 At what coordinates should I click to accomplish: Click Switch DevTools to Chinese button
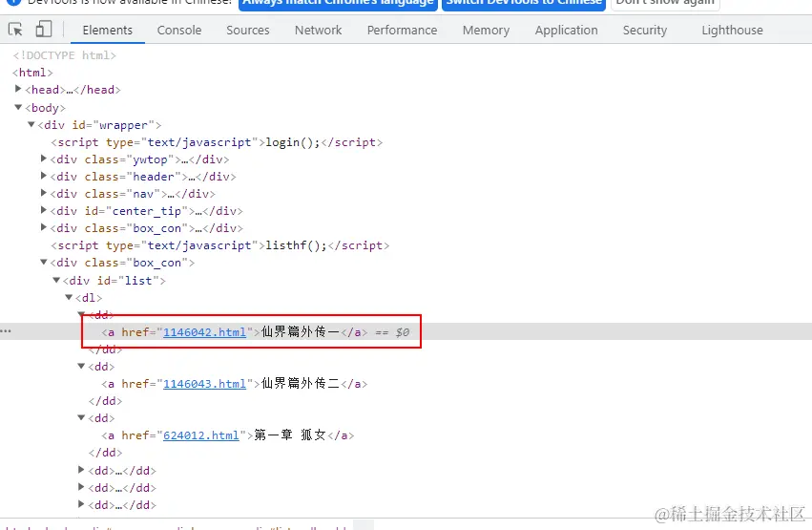(524, 3)
